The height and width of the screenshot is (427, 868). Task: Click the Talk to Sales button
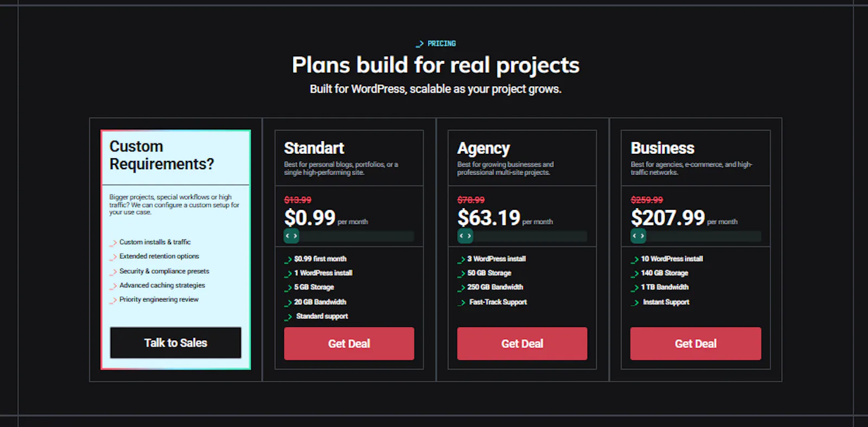tap(176, 342)
